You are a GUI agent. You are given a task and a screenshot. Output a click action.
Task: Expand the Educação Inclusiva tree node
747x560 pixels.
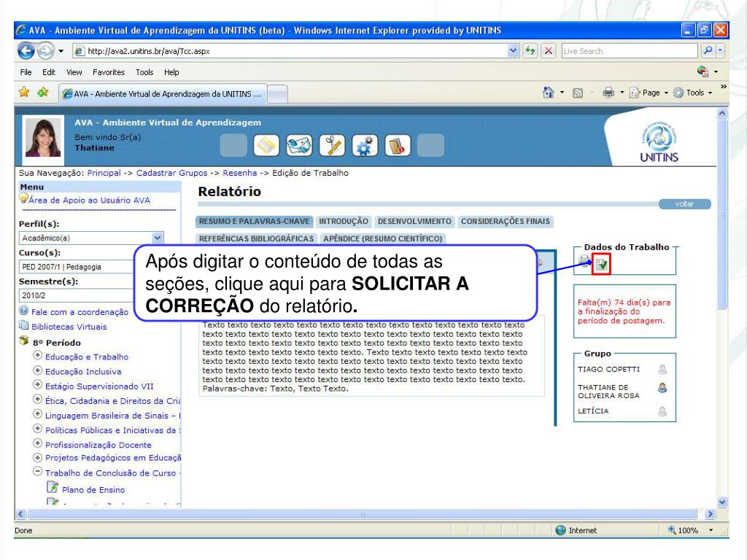[38, 370]
